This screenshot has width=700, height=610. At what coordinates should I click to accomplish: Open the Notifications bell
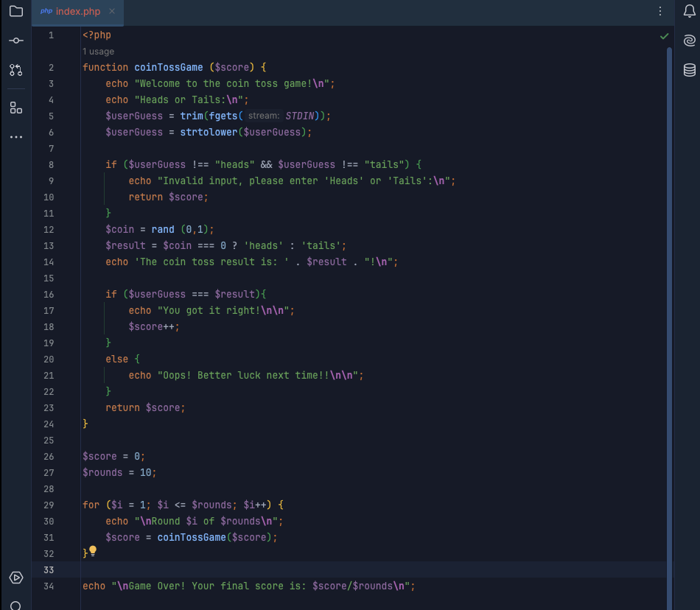tap(689, 11)
